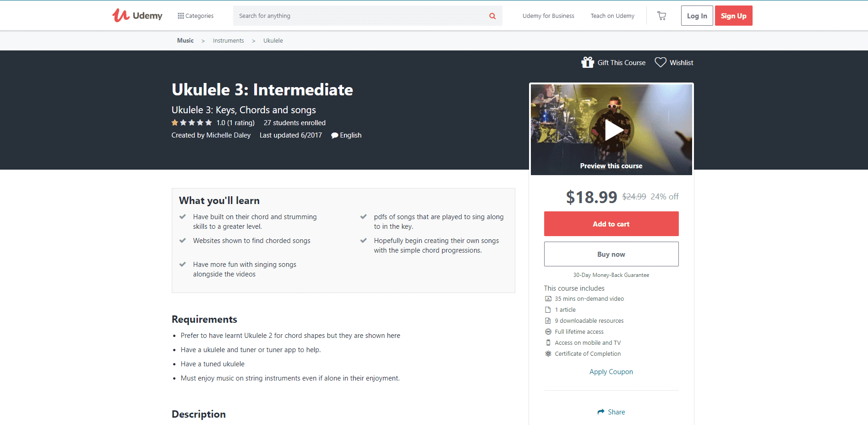
Task: Click Buy now button
Action: (611, 254)
